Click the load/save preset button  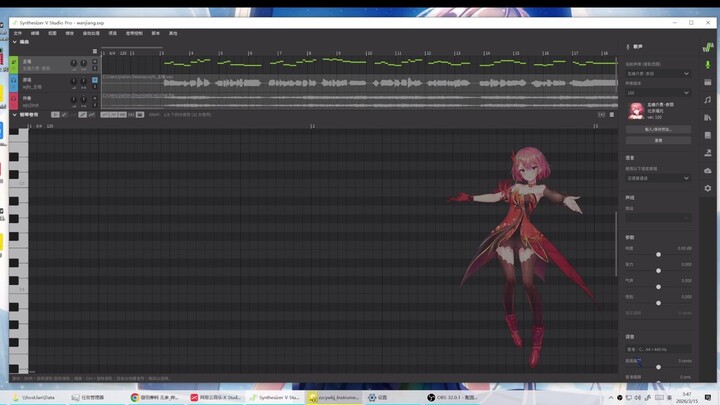[658, 129]
